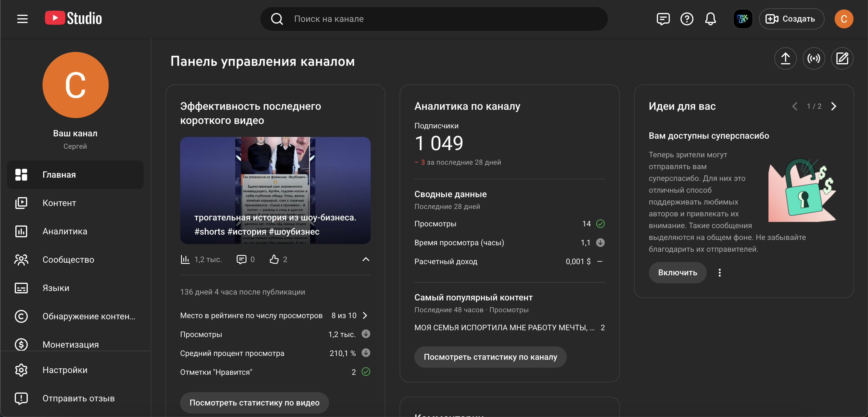Collapse the latest short performance details
The width and height of the screenshot is (868, 417).
coord(366,259)
